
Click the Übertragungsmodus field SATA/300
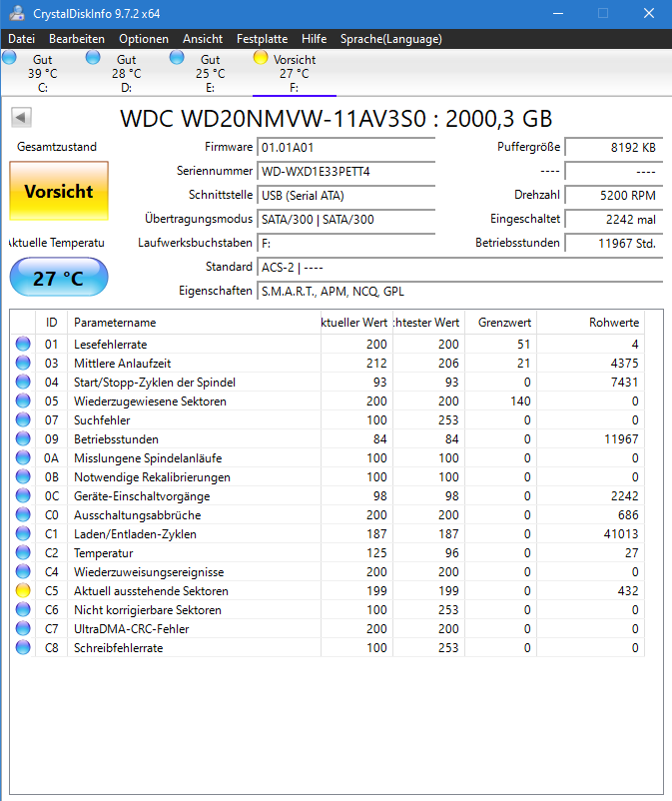[x=346, y=219]
